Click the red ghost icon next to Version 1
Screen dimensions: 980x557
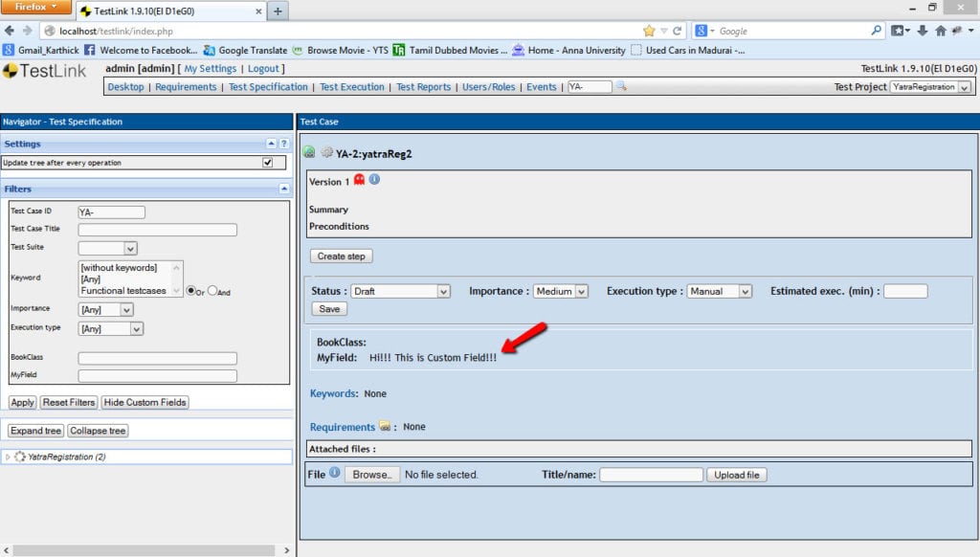360,180
